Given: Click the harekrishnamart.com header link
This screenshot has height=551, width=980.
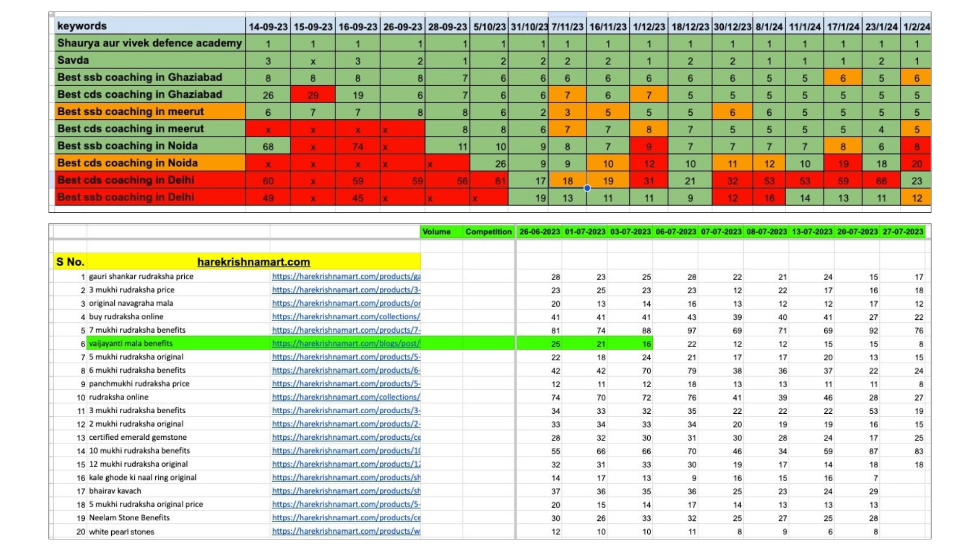Looking at the screenshot, I should pos(253,262).
